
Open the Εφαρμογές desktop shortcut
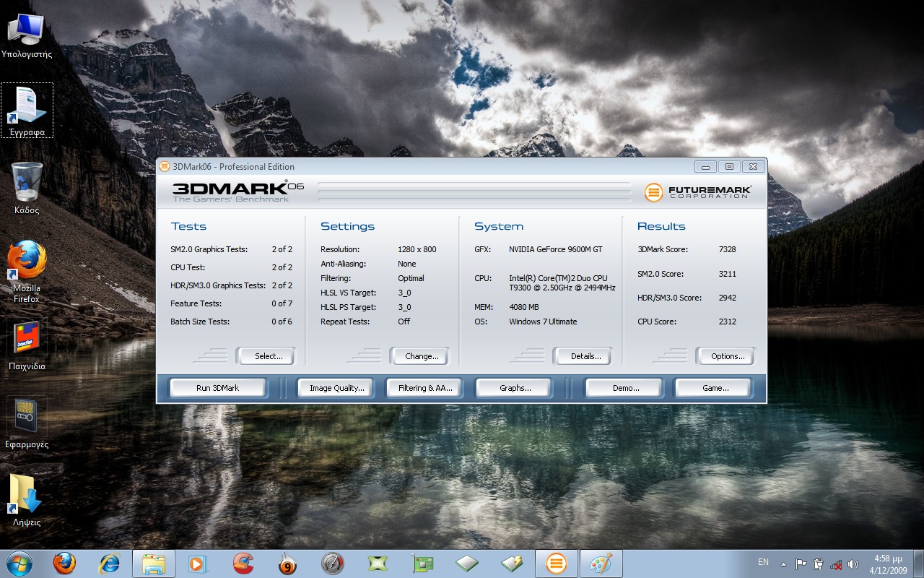[27, 423]
